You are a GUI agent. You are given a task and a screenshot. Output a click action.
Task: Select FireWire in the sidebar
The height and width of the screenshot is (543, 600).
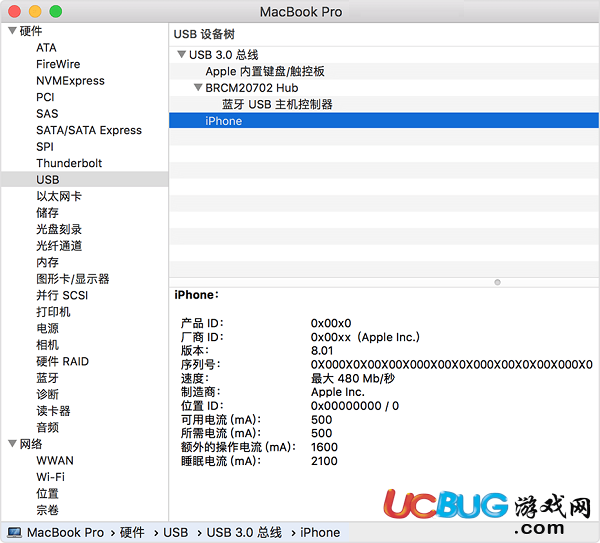(x=58, y=64)
